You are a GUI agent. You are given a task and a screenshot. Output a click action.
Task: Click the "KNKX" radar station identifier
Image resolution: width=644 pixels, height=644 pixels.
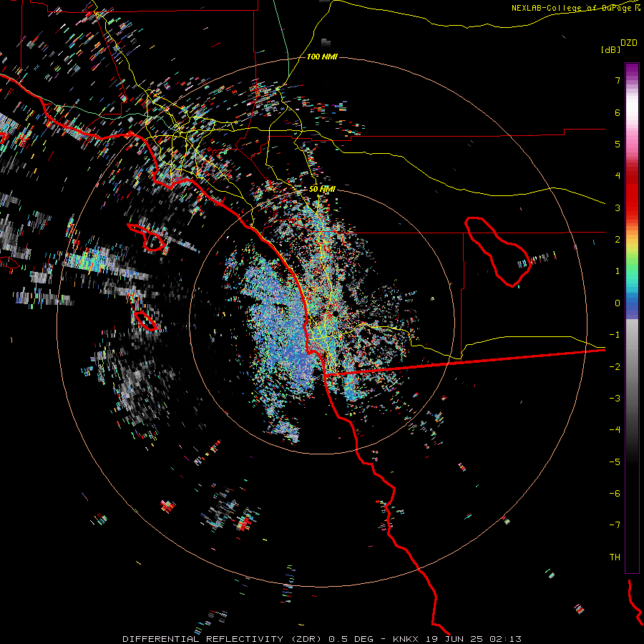[406, 639]
